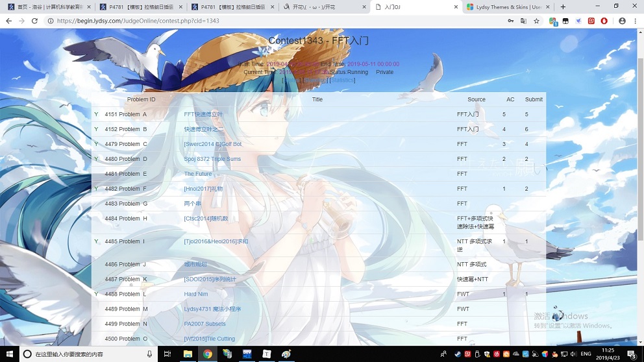Open Chrome three-dot menu
Viewport: 644px width, 362px height.
pyautogui.click(x=635, y=21)
